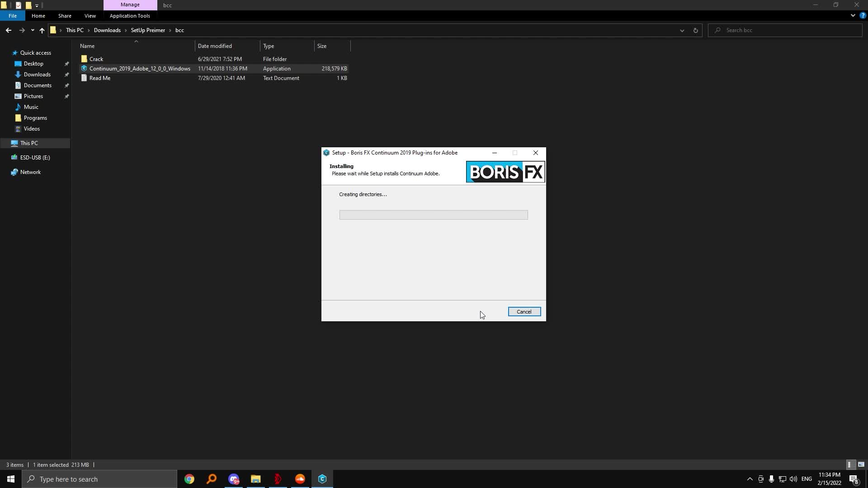Click the Windows Start button

click(10, 479)
